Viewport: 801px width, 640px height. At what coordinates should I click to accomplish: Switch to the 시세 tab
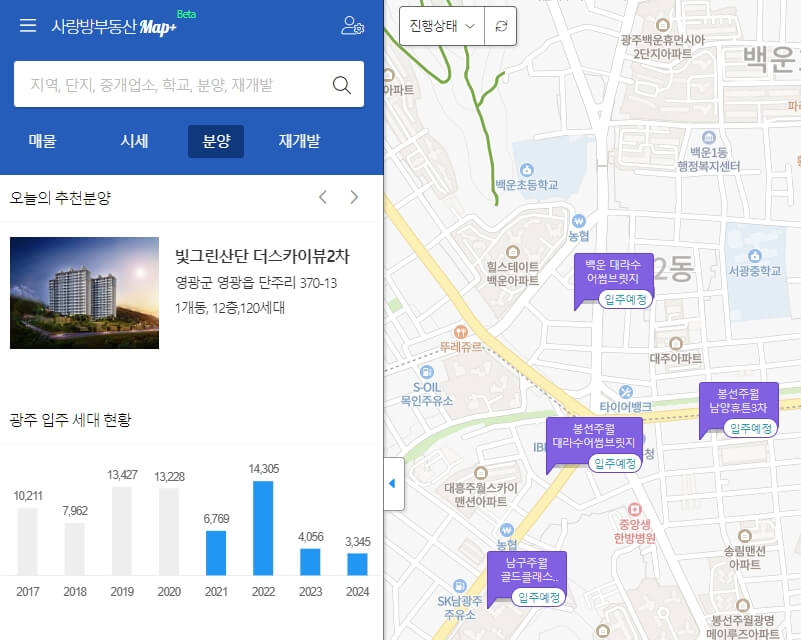134,141
